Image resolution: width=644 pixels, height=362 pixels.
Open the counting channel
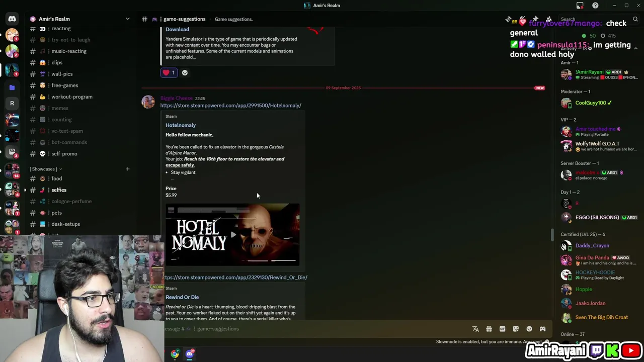[x=61, y=120]
